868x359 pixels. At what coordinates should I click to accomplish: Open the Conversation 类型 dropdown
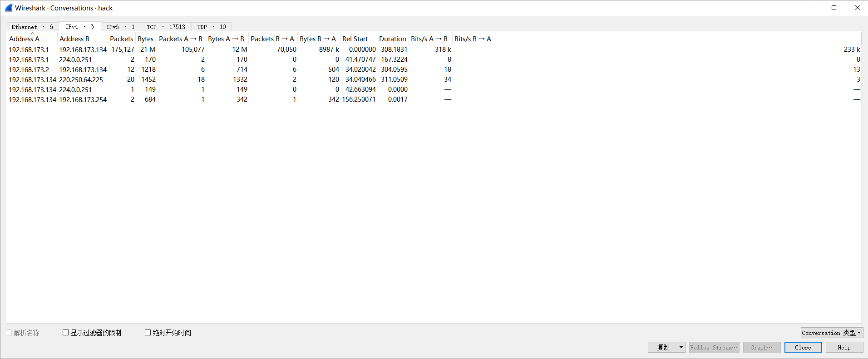pyautogui.click(x=831, y=333)
